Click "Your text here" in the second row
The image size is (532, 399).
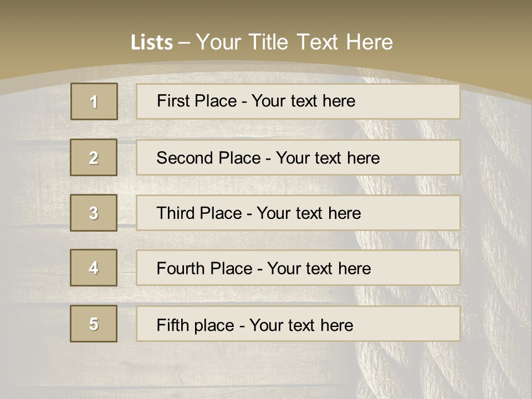pyautogui.click(x=328, y=158)
